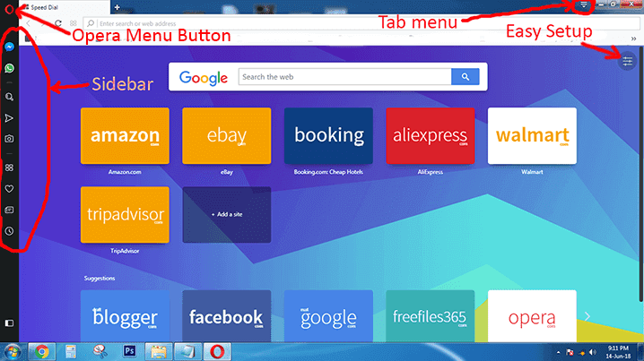Viewport: 644px width, 361px height.
Task: Toggle the sidebar panel button
Action: click(9, 323)
